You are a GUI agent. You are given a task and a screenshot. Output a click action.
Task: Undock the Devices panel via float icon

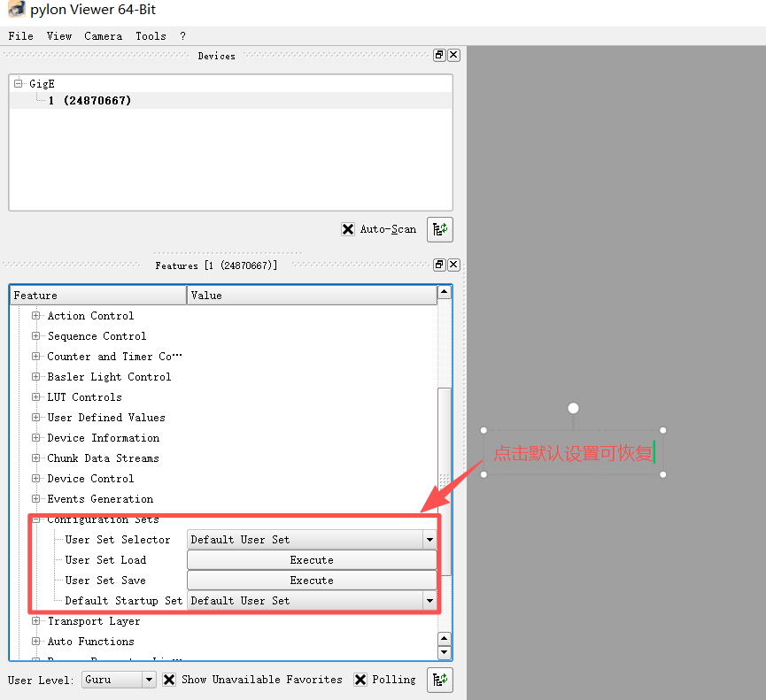click(438, 55)
